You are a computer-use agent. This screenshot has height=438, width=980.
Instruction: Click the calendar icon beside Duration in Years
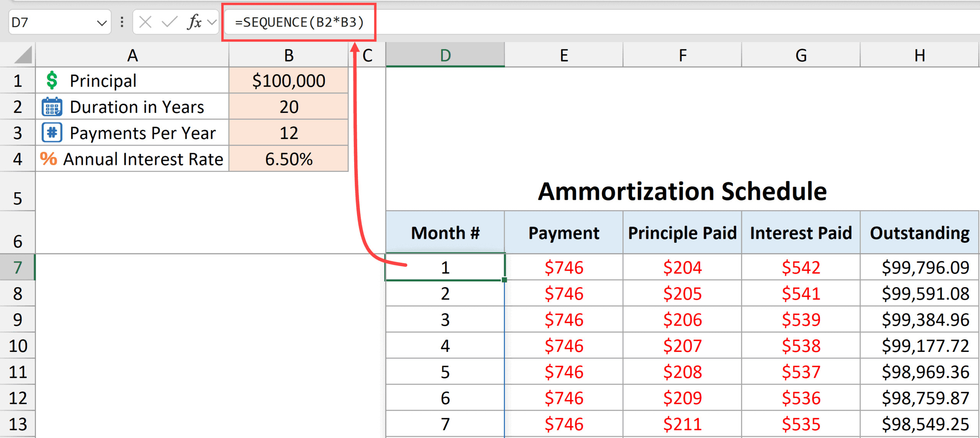tap(52, 107)
